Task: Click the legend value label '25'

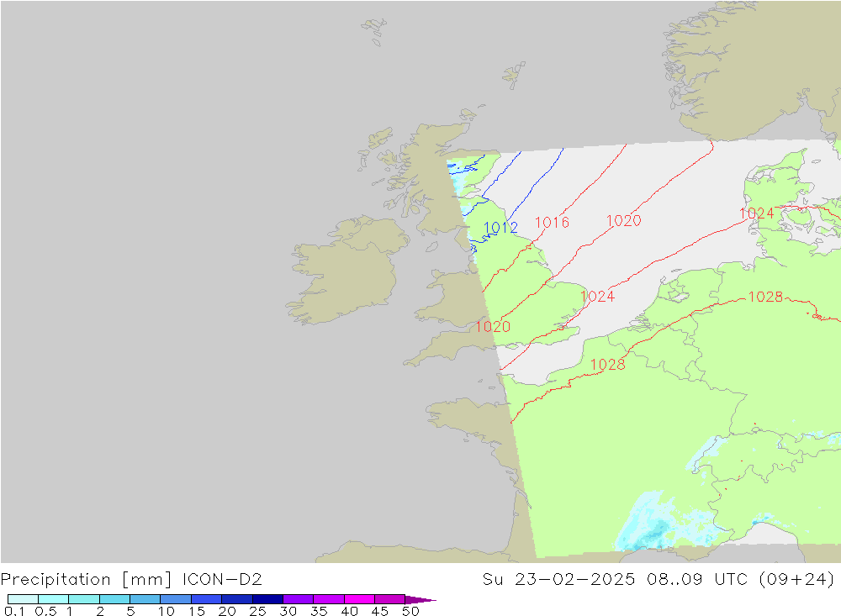Action: (257, 611)
